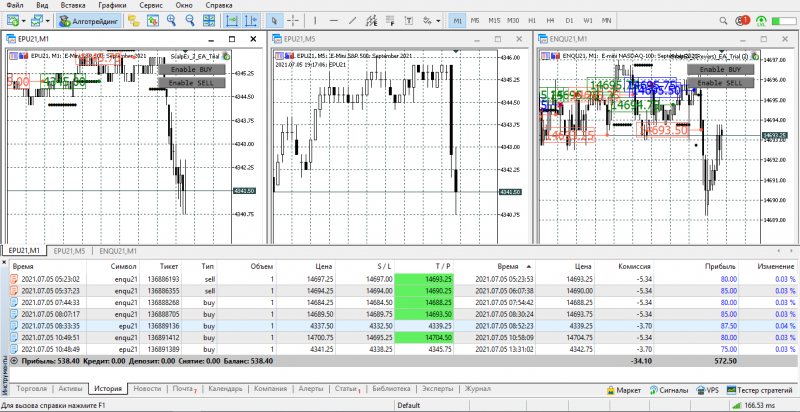This screenshot has height=412, width=800.
Task: Toggle the Алготрейдинг button
Action: [88, 21]
